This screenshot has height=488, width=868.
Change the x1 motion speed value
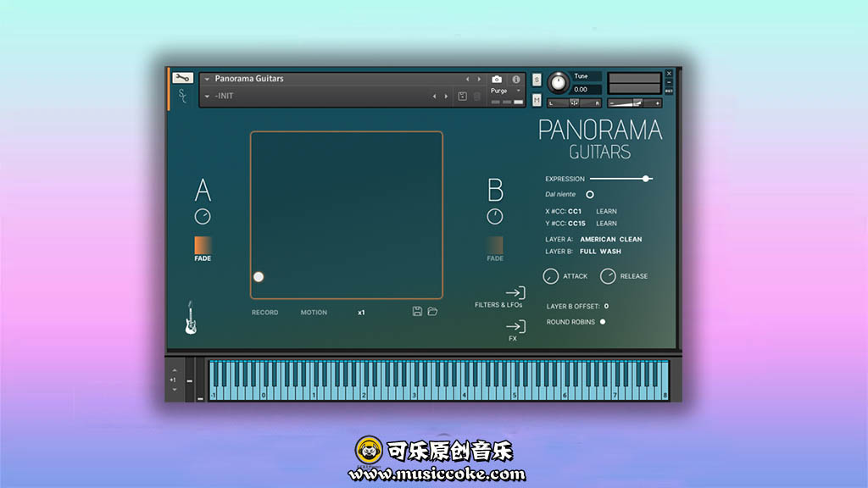coord(361,313)
